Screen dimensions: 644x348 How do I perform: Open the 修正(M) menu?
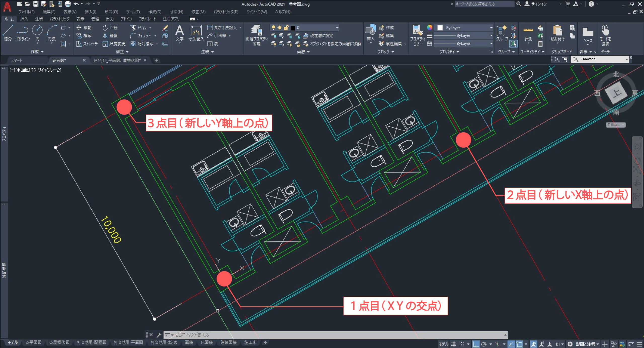(x=198, y=12)
